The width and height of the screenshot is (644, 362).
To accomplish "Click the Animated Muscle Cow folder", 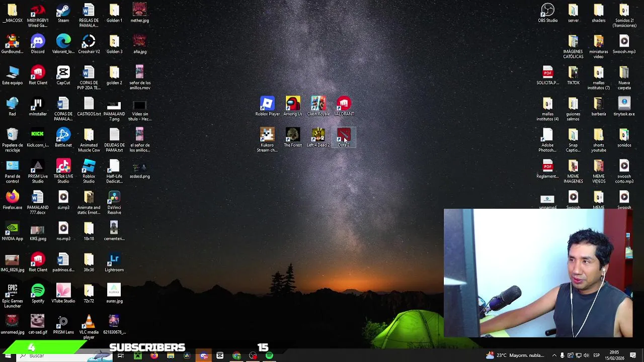I will (x=89, y=140).
